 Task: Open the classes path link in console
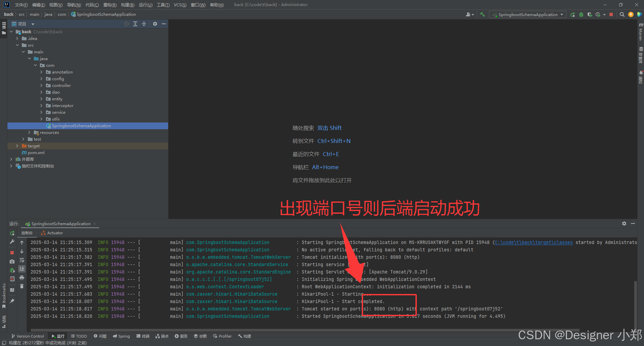534,242
